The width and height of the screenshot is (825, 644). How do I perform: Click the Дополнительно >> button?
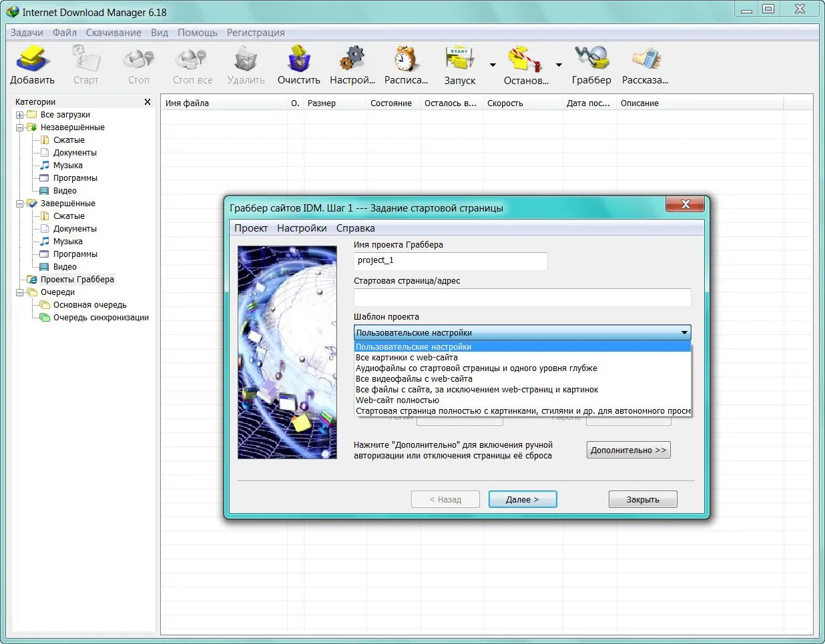(629, 450)
